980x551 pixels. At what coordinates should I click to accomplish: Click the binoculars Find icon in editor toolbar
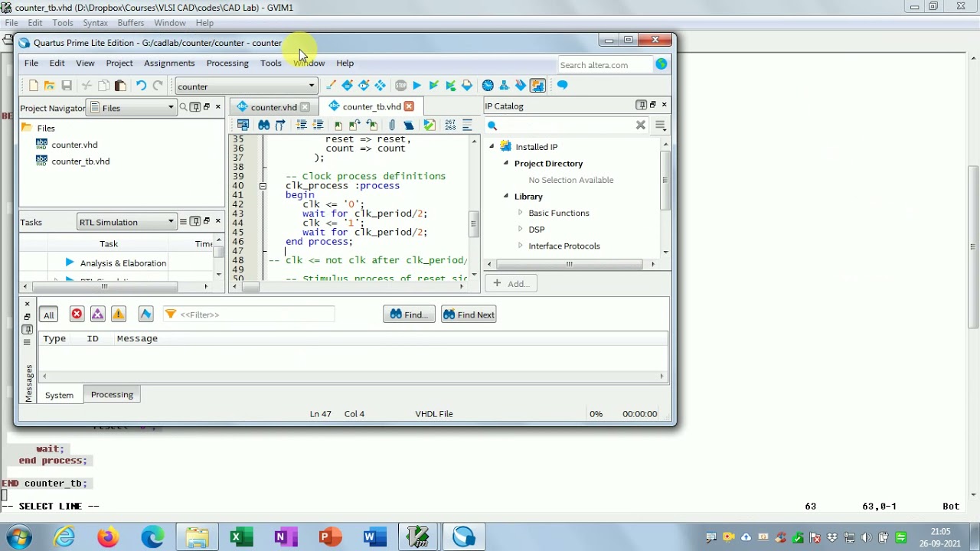(x=263, y=125)
